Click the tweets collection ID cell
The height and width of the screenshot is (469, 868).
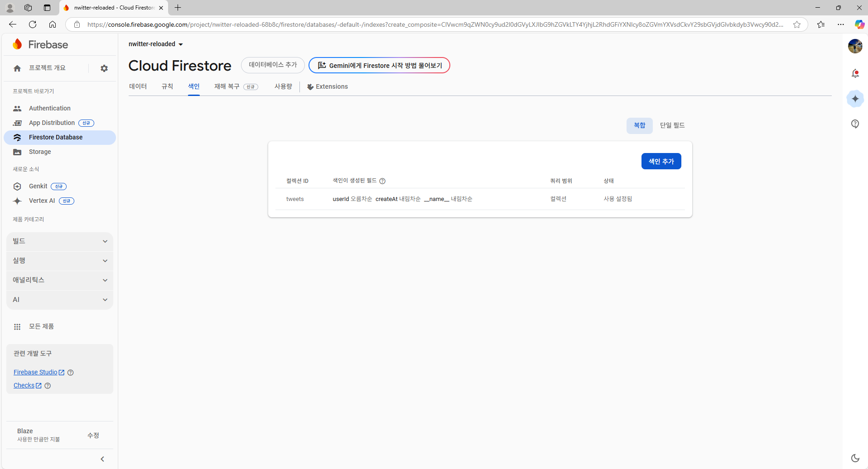295,199
